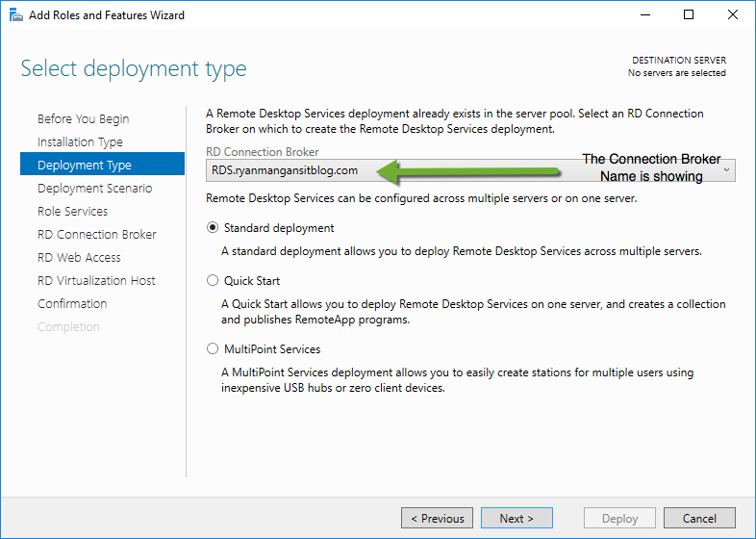Select MultiPoint Services deployment option
The height and width of the screenshot is (539, 756).
click(213, 348)
